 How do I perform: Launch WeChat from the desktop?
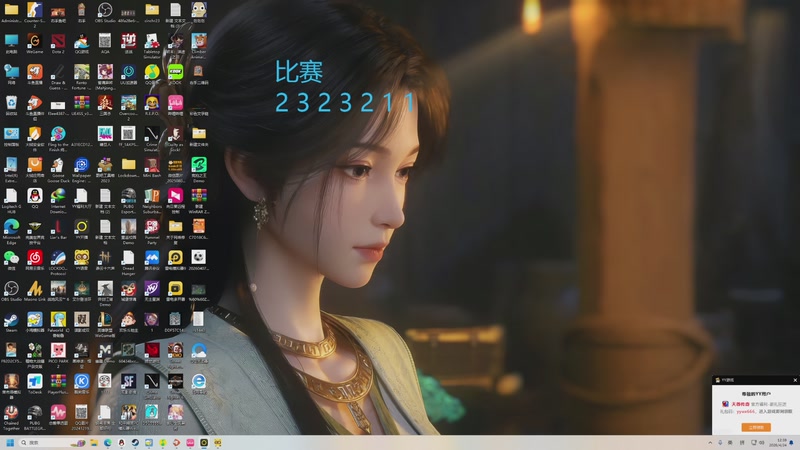(11, 260)
